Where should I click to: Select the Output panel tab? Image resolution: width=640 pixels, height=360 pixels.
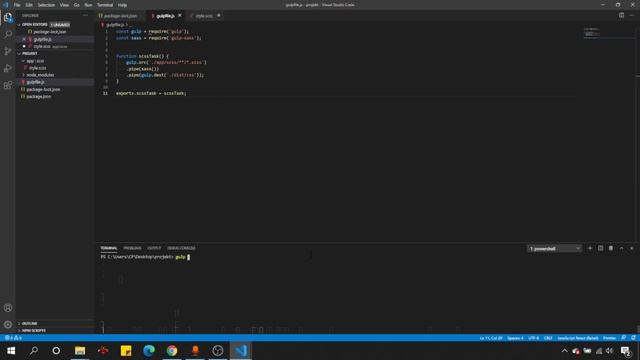pyautogui.click(x=154, y=248)
